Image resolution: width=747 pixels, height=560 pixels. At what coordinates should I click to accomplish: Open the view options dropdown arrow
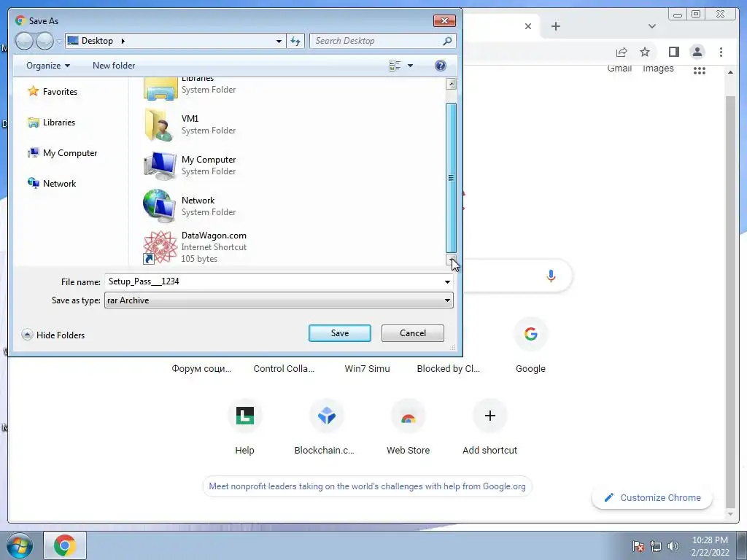(410, 66)
